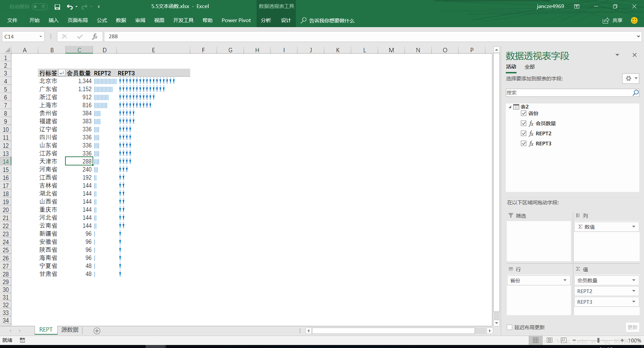The height and width of the screenshot is (348, 644).
Task: Switch to Normal view icon
Action: tap(536, 340)
